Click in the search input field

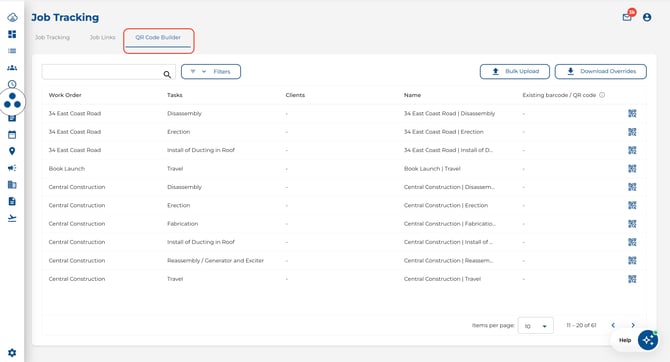[103, 72]
